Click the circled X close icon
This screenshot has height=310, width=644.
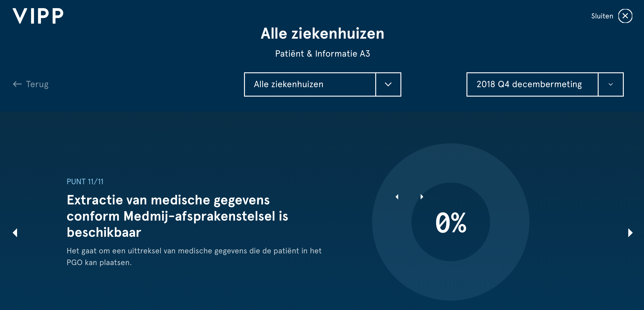click(x=625, y=16)
